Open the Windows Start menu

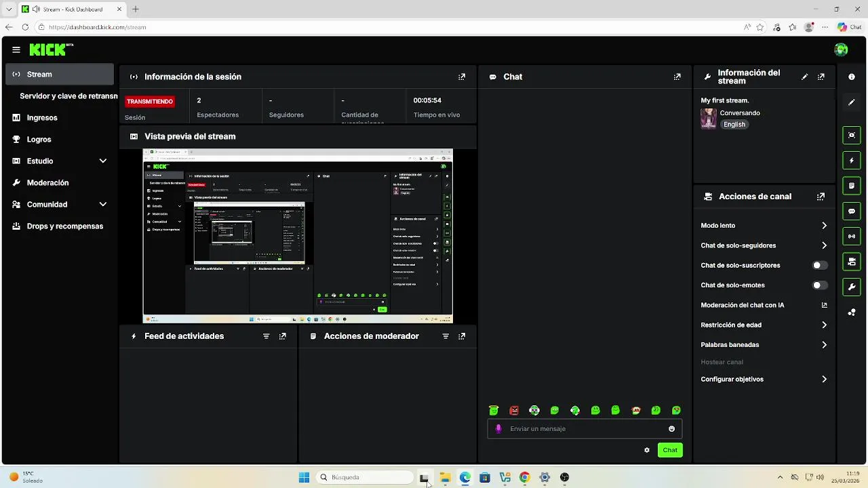tap(304, 477)
